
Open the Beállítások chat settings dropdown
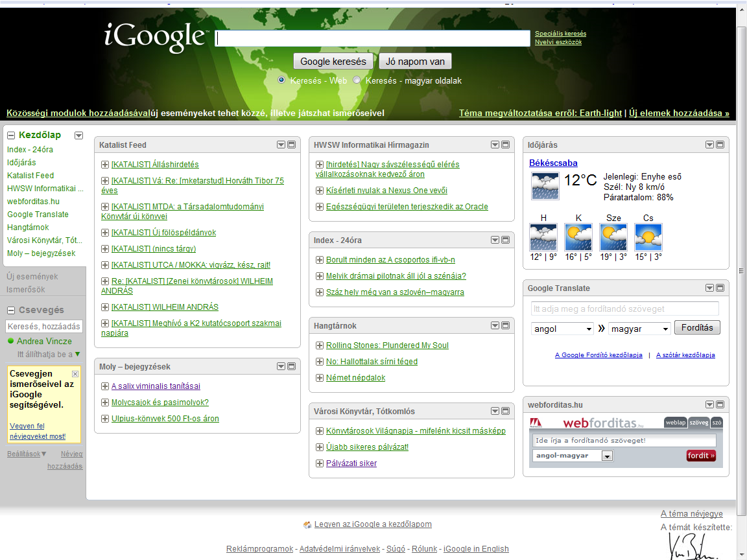pyautogui.click(x=27, y=454)
